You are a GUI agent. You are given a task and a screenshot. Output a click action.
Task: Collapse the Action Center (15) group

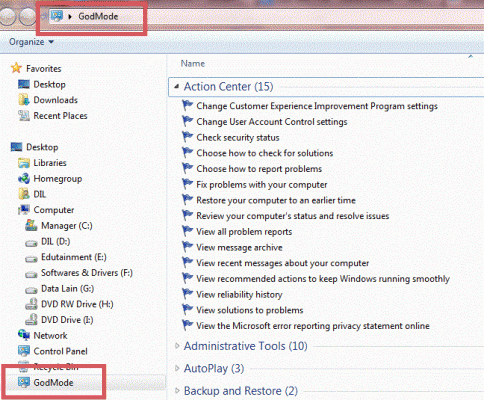pos(176,86)
